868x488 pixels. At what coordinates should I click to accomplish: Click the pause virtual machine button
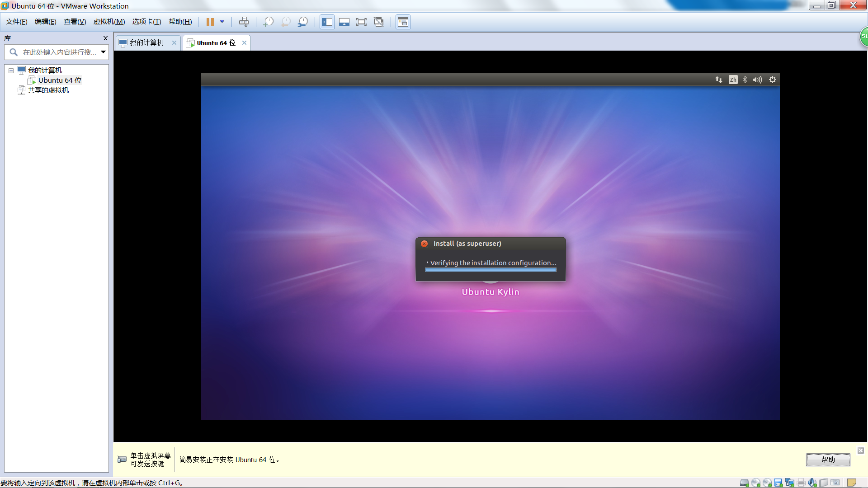click(x=210, y=22)
